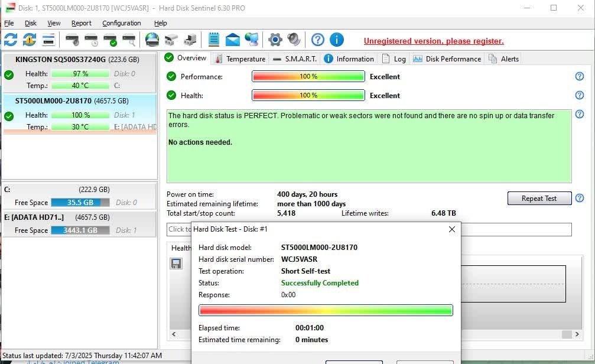Click the comment input field behind dialog
This screenshot has height=364, width=595.
point(369,229)
